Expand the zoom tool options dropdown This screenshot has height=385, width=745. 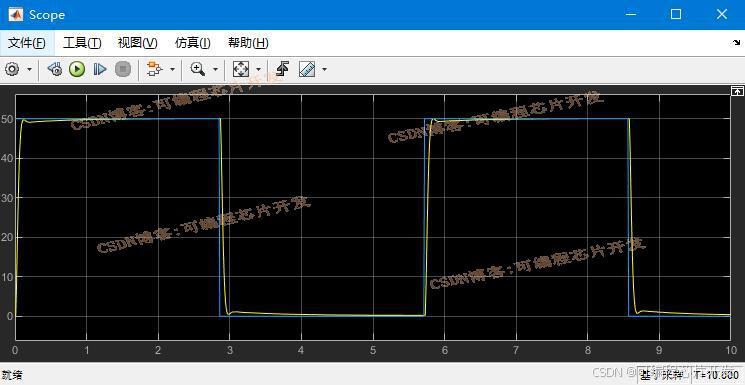point(215,69)
